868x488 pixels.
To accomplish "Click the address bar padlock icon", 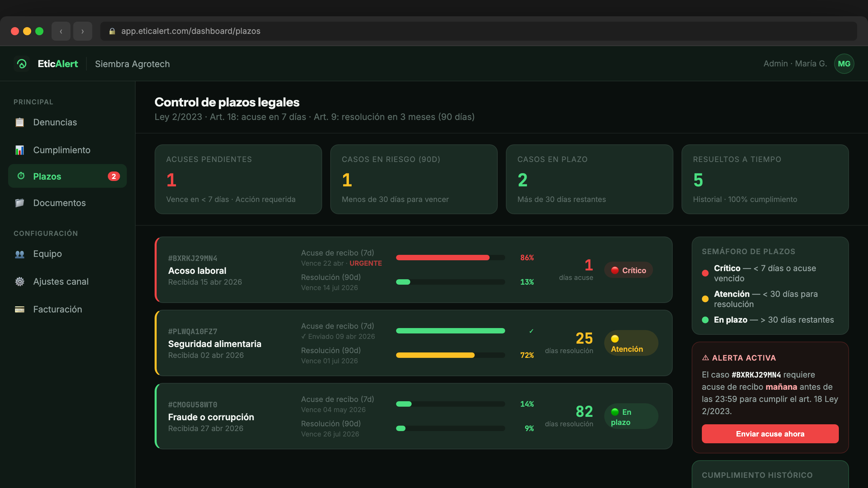I will pyautogui.click(x=112, y=31).
